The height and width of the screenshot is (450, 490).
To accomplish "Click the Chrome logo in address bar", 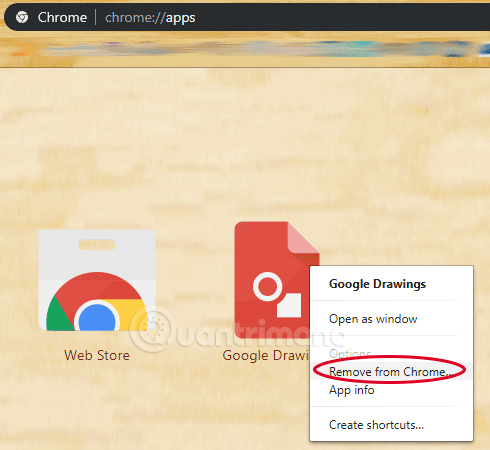I will pos(22,17).
